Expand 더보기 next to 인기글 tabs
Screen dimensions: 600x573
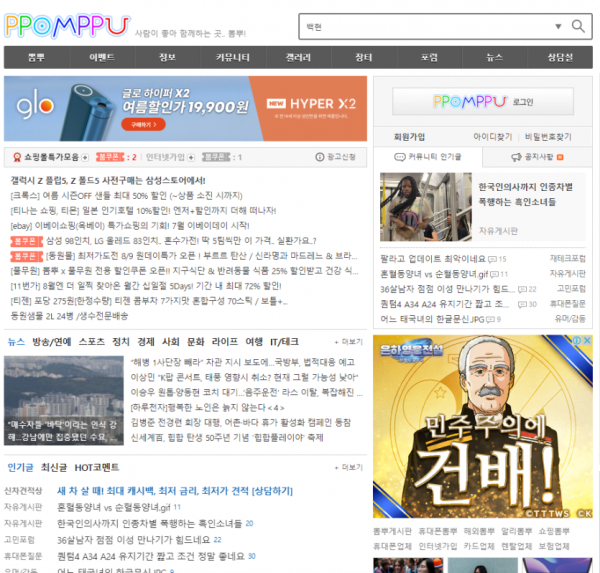pos(352,467)
